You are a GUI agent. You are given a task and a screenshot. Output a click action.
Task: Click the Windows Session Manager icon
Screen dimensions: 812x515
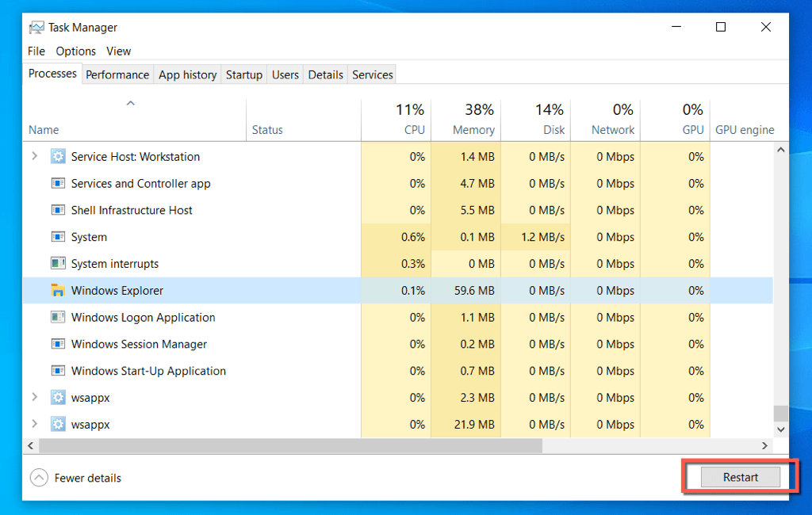58,345
